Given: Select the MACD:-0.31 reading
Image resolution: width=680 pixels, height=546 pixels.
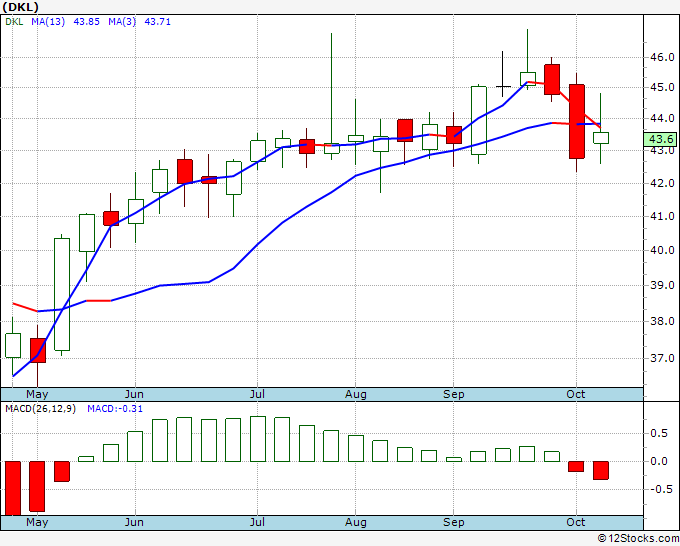Looking at the screenshot, I should click(x=115, y=409).
